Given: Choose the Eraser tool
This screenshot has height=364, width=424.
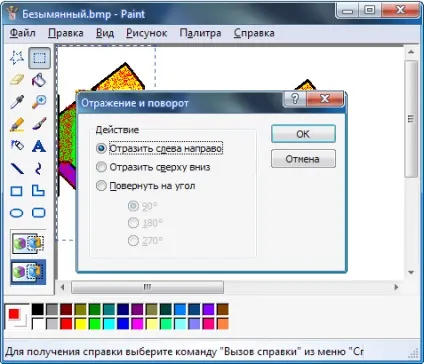Looking at the screenshot, I should pyautogui.click(x=17, y=80).
